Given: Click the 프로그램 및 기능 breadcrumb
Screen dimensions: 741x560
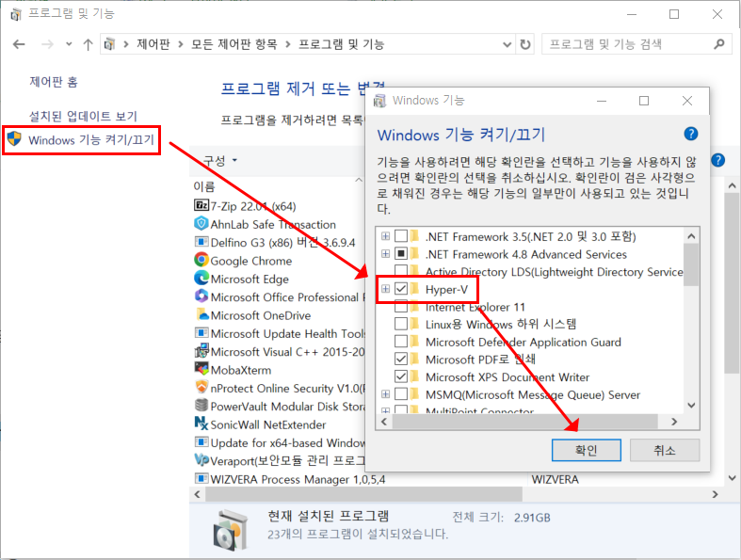Looking at the screenshot, I should click(x=341, y=44).
